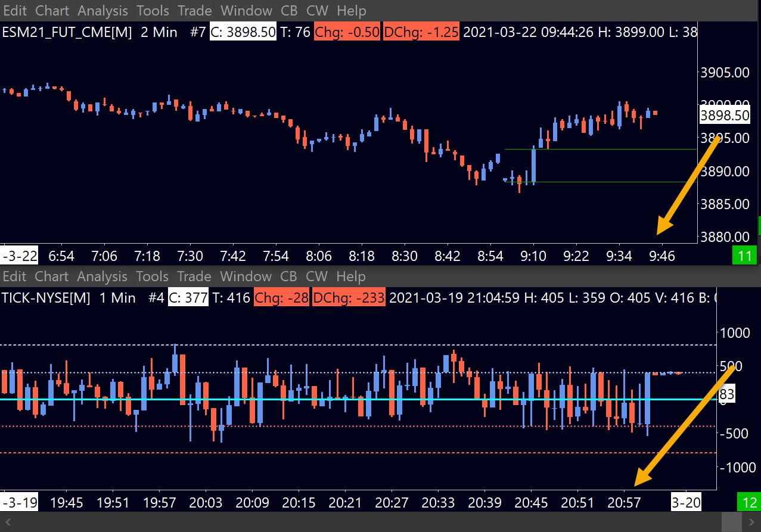This screenshot has width=761, height=532.
Task: Click the T: 76 header value
Action: pyautogui.click(x=295, y=32)
